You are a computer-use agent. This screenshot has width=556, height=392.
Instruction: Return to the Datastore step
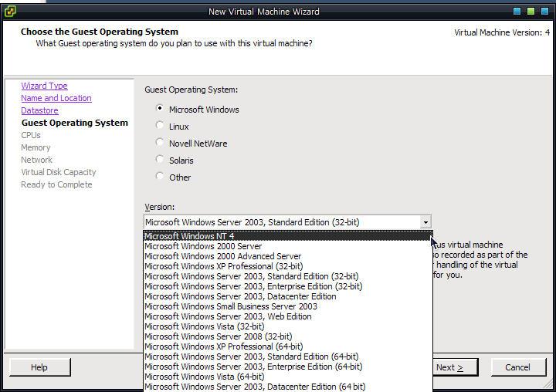click(39, 110)
